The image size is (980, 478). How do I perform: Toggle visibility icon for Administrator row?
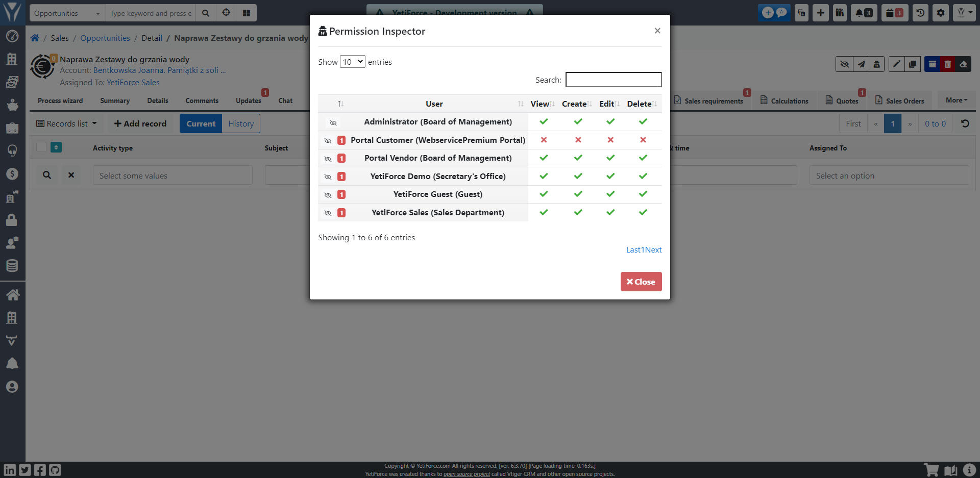333,122
